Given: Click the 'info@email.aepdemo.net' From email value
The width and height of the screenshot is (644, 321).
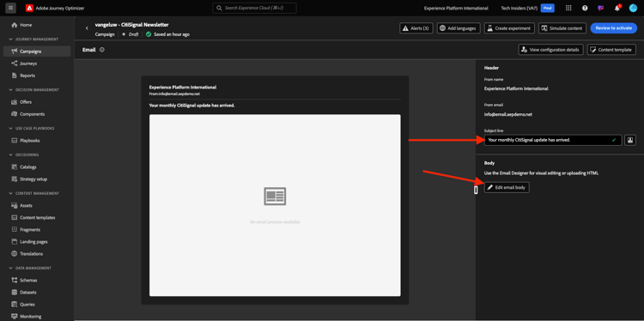Looking at the screenshot, I should (508, 114).
